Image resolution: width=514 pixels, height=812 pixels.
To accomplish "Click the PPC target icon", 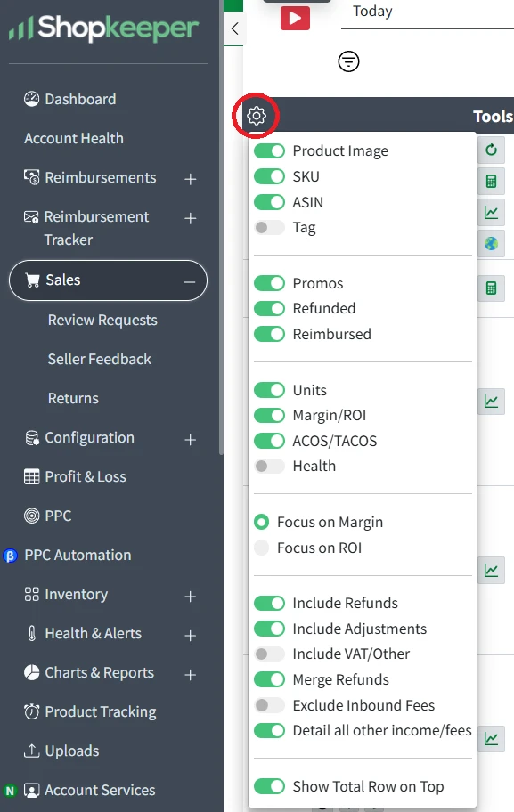I will [x=31, y=516].
